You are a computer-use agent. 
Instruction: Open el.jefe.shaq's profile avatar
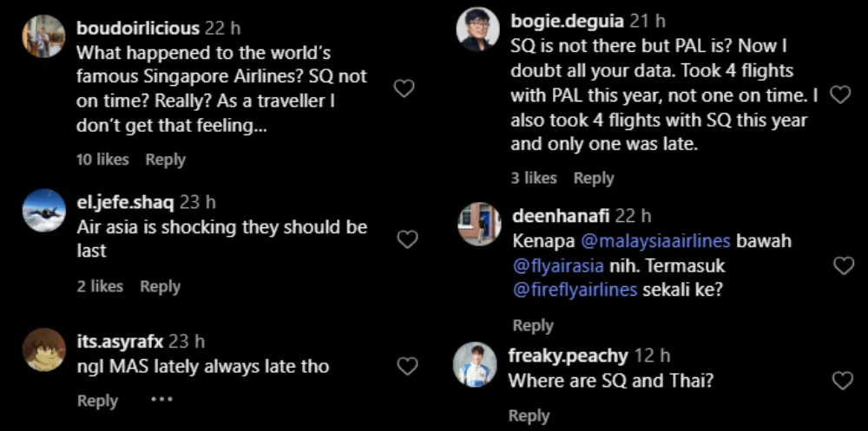point(44,211)
